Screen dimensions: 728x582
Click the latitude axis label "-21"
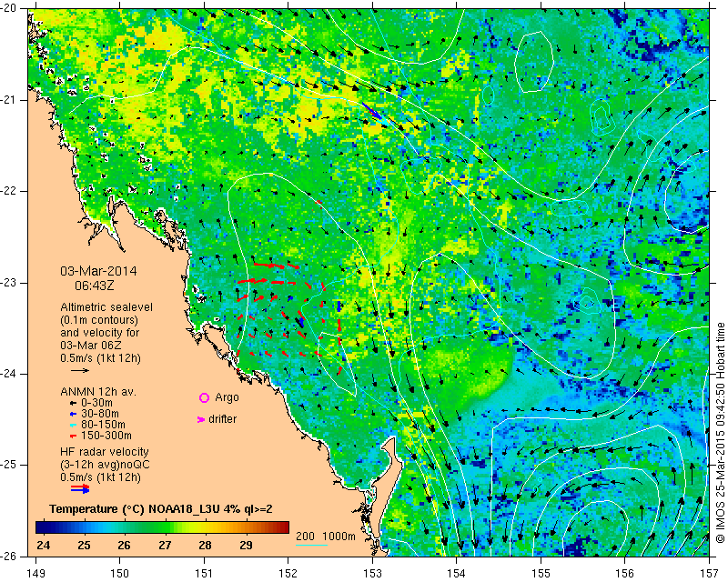click(9, 100)
